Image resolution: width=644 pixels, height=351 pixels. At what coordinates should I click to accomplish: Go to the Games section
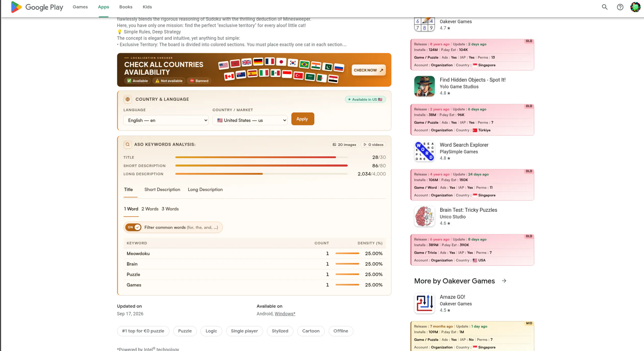click(80, 7)
